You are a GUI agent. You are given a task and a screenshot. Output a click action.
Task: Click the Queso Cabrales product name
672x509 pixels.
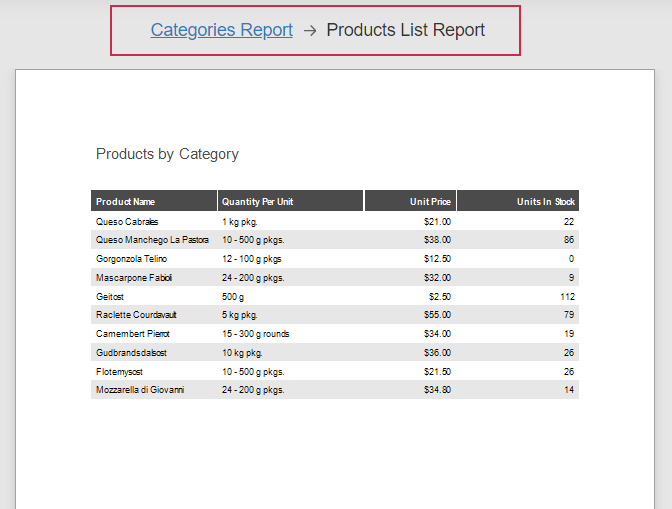[127, 222]
